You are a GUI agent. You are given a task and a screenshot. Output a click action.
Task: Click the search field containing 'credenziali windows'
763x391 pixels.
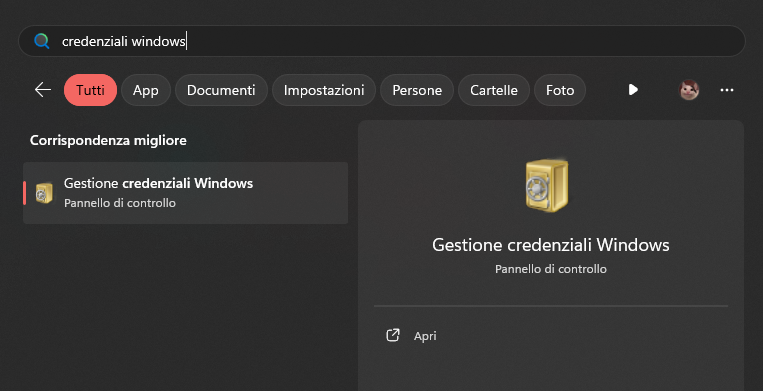(382, 41)
